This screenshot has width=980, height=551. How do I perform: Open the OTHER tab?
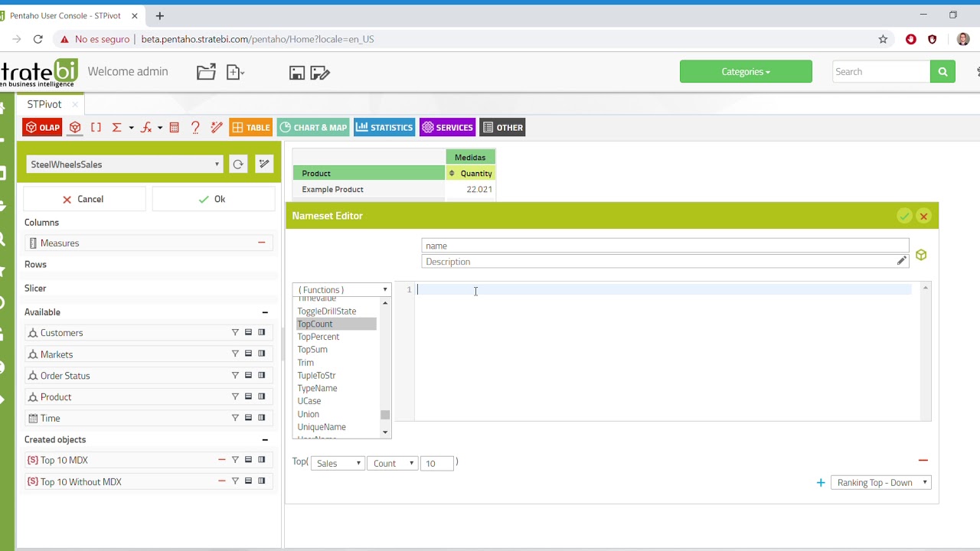(x=503, y=128)
